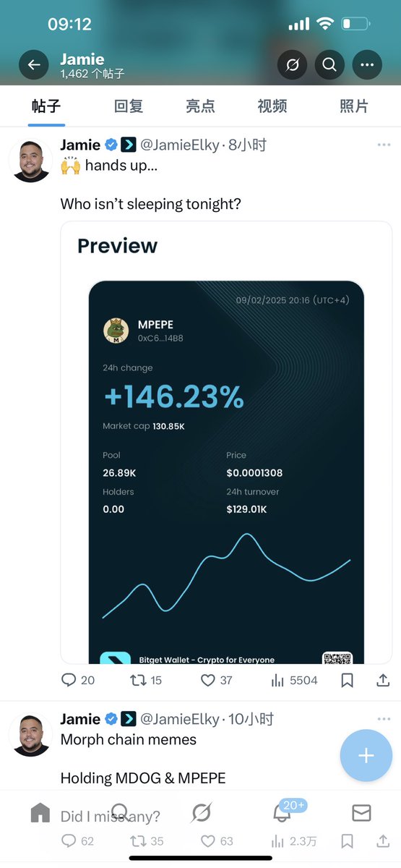Tap the @JamieElky handle on the first post
This screenshot has width=401, height=868.
tap(180, 145)
